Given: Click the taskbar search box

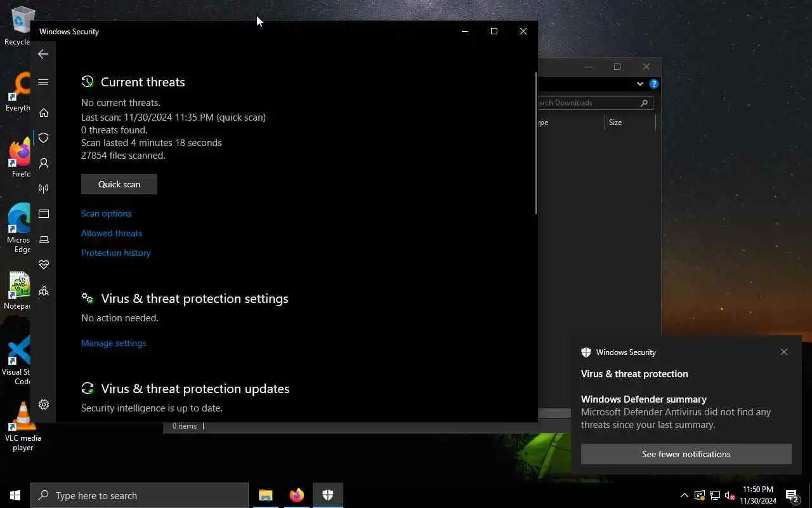Looking at the screenshot, I should click(140, 495).
